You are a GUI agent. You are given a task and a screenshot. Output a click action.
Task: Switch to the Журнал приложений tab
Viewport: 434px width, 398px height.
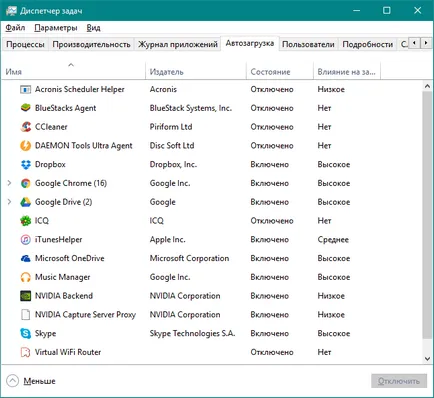pyautogui.click(x=178, y=44)
